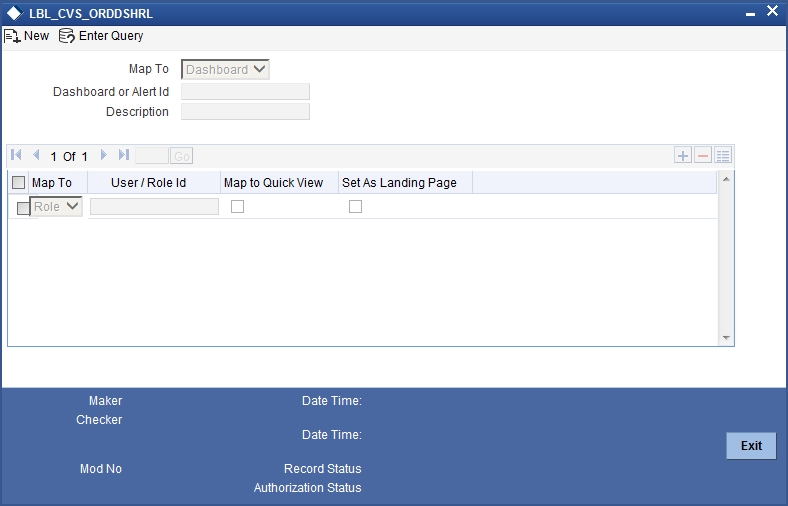Click the Authorization Status label
Viewport: 788px width, 506px height.
click(x=308, y=488)
